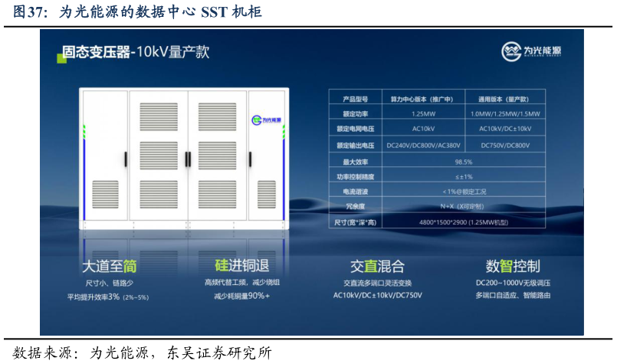The width and height of the screenshot is (617, 364).
Task: Click the row label 额定功率
Action: coord(356,113)
